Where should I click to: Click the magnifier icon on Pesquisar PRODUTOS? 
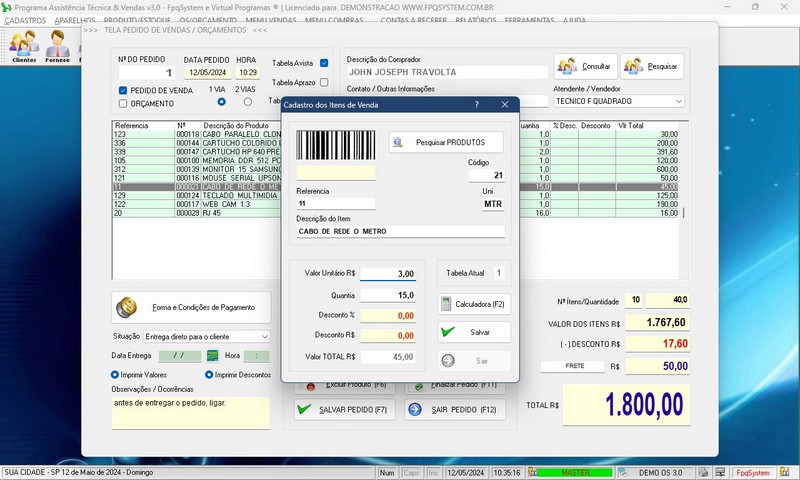[x=398, y=142]
